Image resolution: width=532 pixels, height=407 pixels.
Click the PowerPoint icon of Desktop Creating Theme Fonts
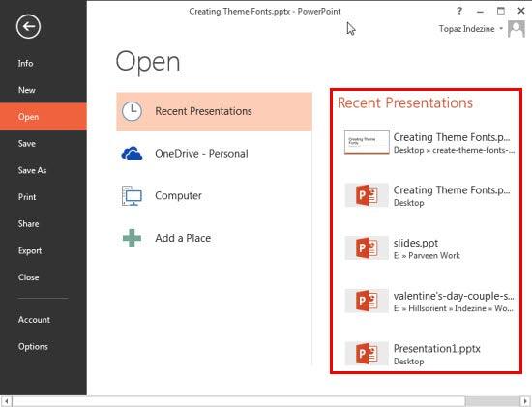tap(367, 195)
